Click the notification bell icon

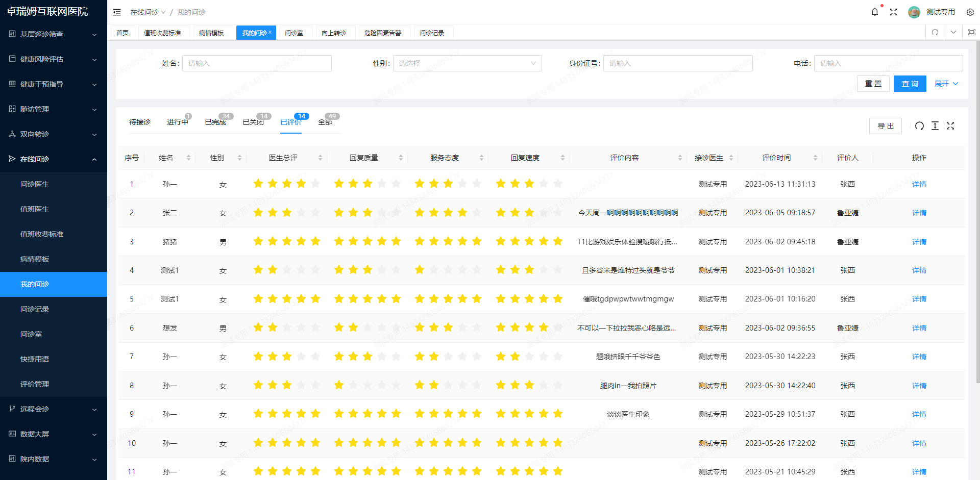pos(874,12)
